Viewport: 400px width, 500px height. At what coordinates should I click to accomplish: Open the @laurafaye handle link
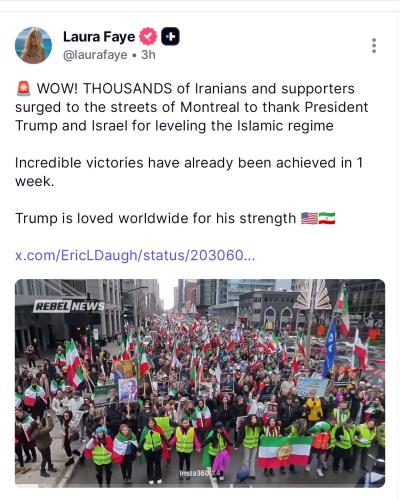(95, 55)
